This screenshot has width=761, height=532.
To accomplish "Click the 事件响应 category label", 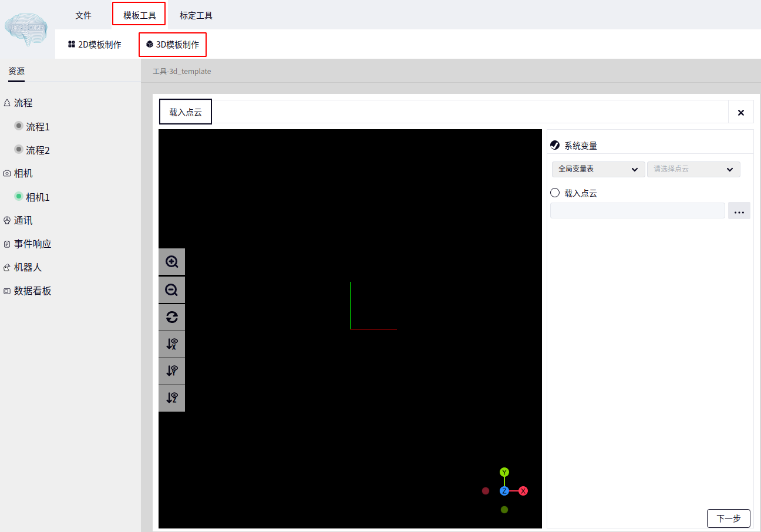I will (x=33, y=244).
